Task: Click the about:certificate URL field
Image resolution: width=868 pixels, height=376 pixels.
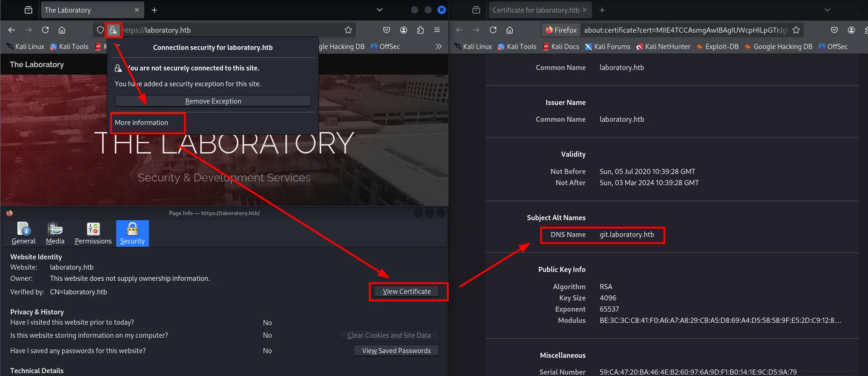Action: [x=685, y=30]
